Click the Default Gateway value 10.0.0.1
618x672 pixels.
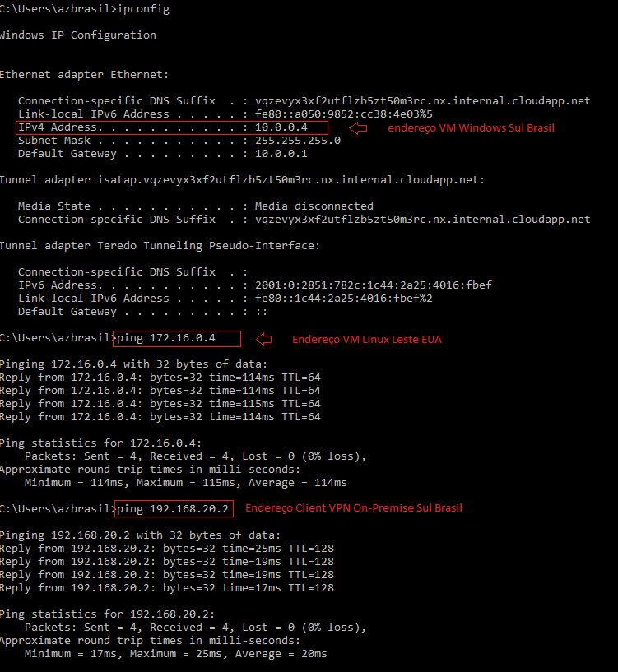pyautogui.click(x=281, y=154)
